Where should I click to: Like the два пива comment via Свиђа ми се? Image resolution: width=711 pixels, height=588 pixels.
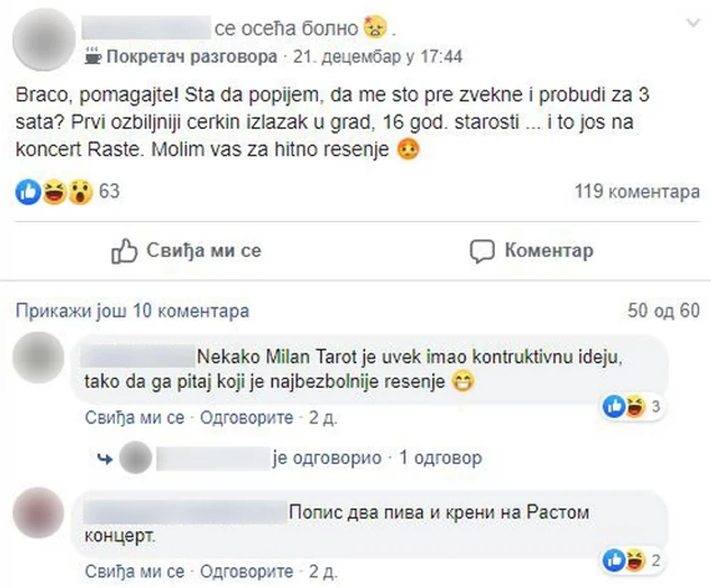[133, 571]
